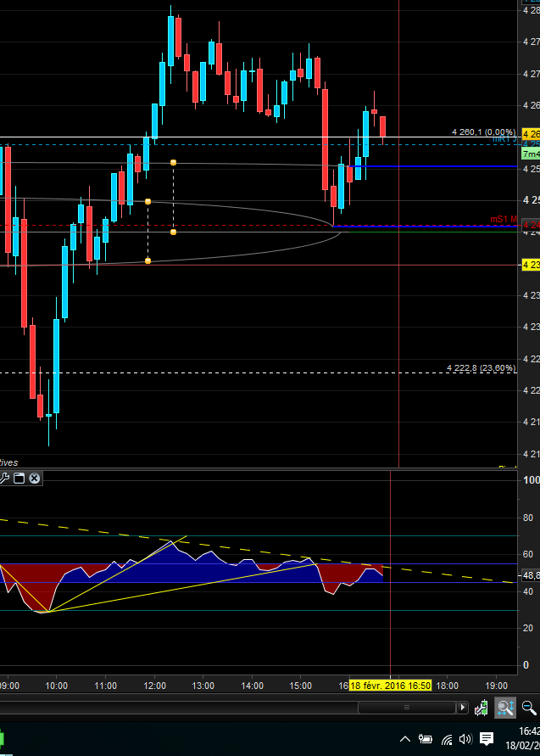Select the red mS1 M pivot label
This screenshot has height=756, width=540.
pyautogui.click(x=504, y=220)
